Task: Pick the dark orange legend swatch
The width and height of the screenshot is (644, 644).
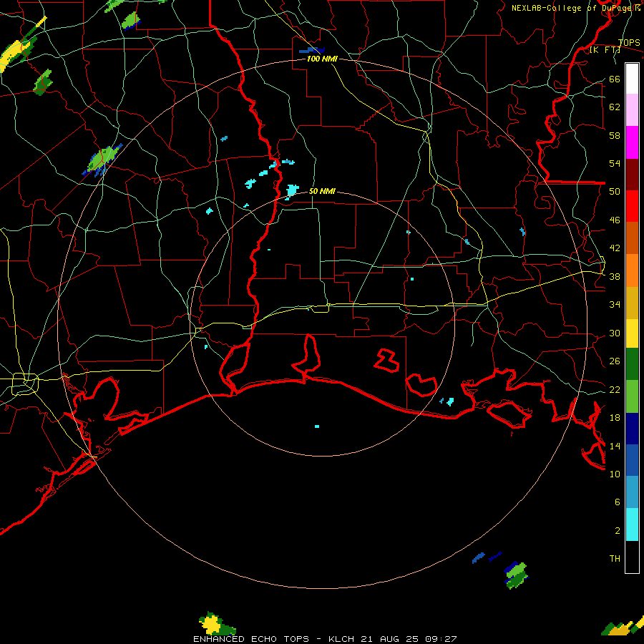Action: click(x=632, y=238)
